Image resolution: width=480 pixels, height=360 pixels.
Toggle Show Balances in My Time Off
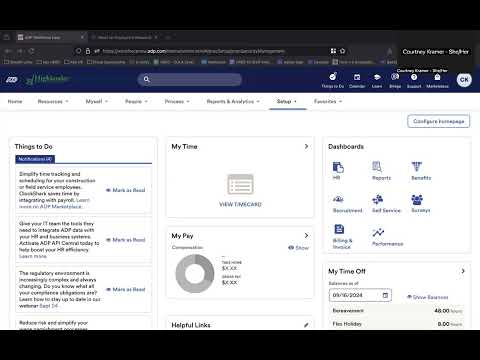click(x=428, y=297)
